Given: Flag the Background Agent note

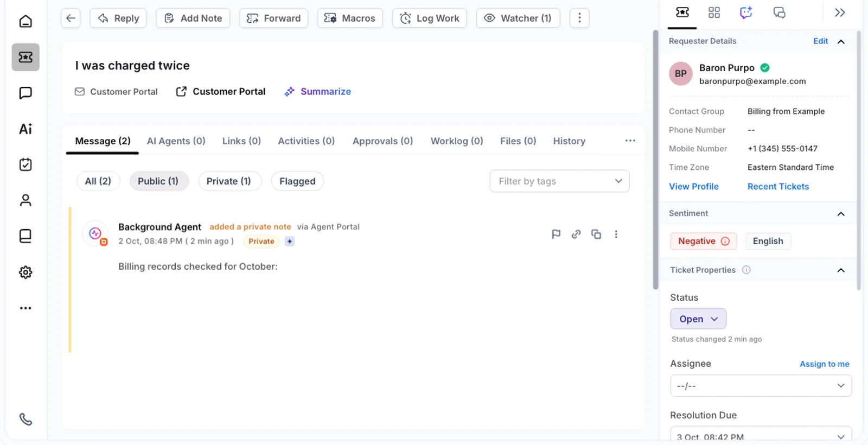Looking at the screenshot, I should click(556, 234).
